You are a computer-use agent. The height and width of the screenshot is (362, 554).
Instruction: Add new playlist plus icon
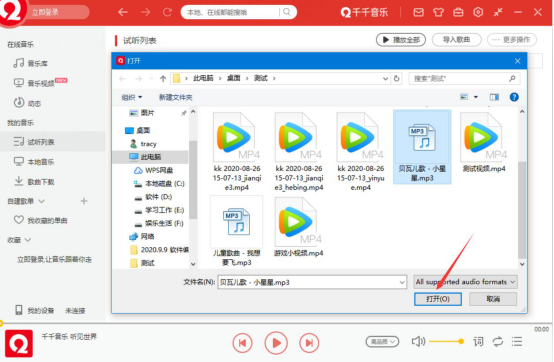coord(84,201)
